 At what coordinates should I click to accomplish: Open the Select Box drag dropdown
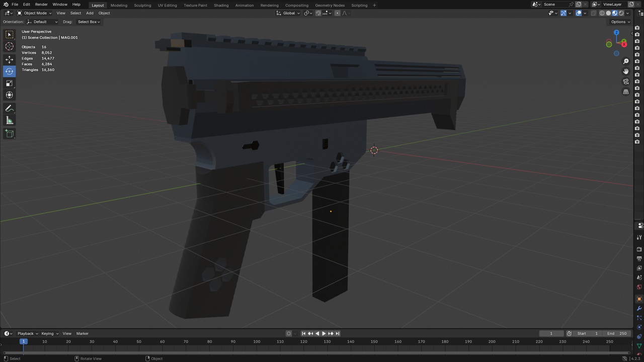point(89,22)
